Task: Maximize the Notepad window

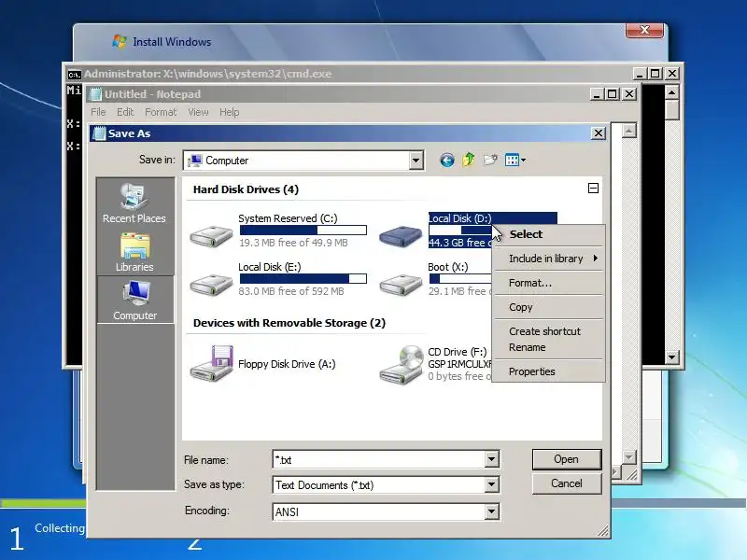Action: click(613, 94)
